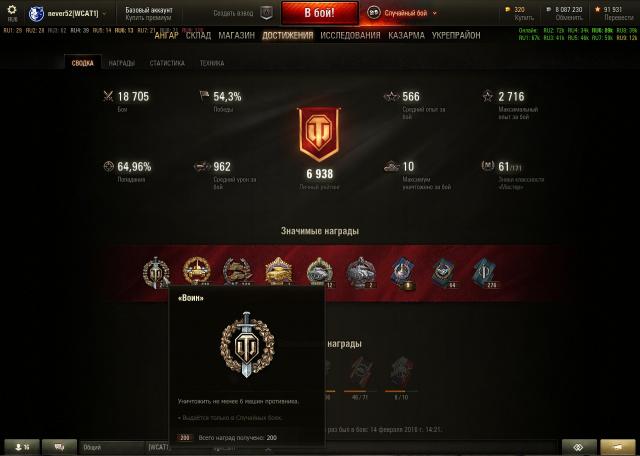Click the clan emblem next to never52
The width and height of the screenshot is (640, 456).
(x=36, y=13)
